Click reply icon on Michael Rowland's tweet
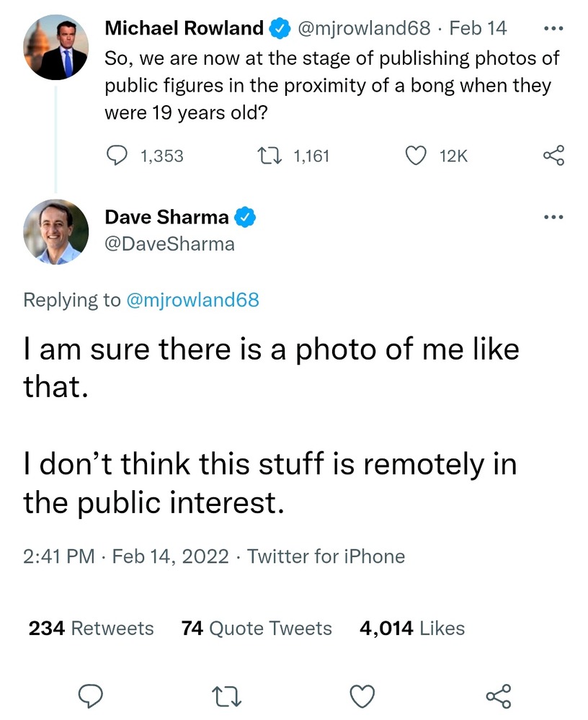 tap(116, 155)
